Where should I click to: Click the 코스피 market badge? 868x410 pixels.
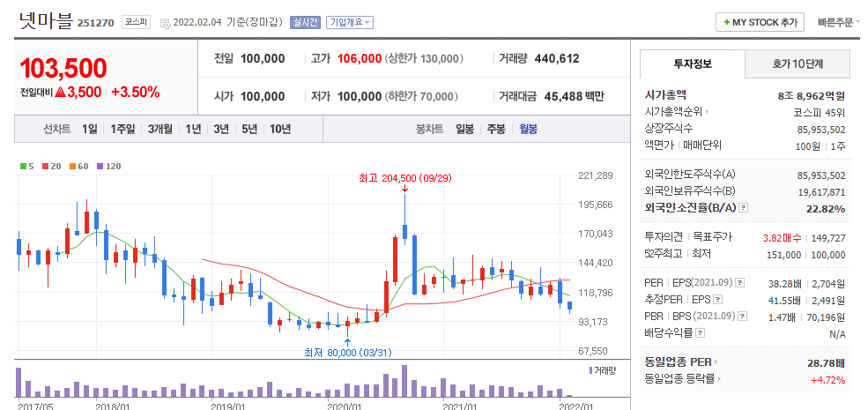point(137,23)
